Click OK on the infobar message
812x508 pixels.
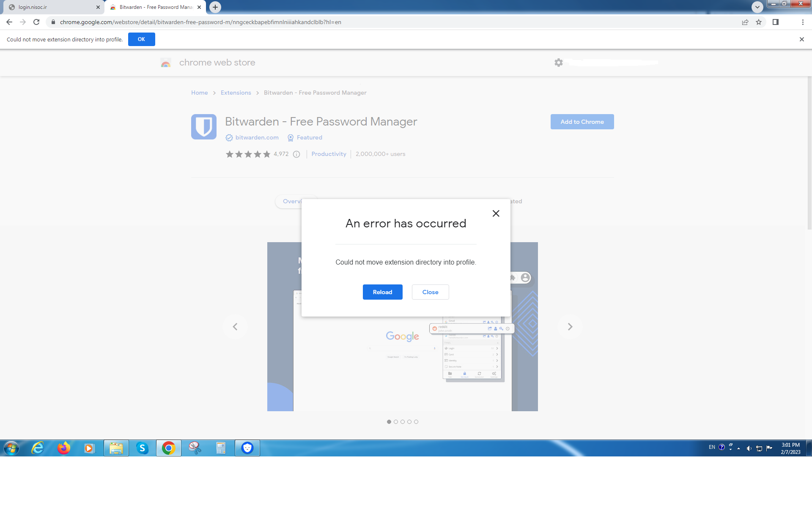[141, 39]
